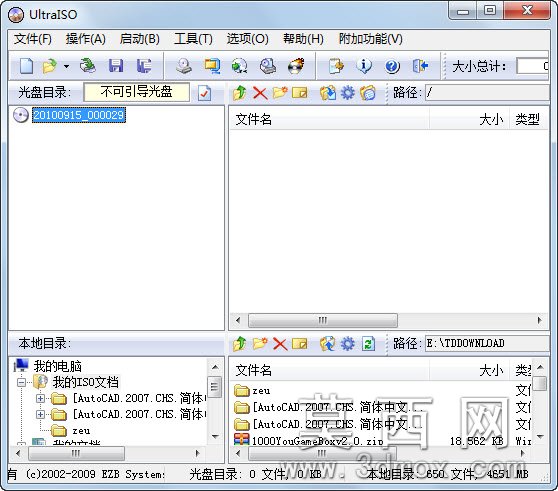Select 我的电脑 in local tree
This screenshot has width=558, height=491.
[58, 366]
